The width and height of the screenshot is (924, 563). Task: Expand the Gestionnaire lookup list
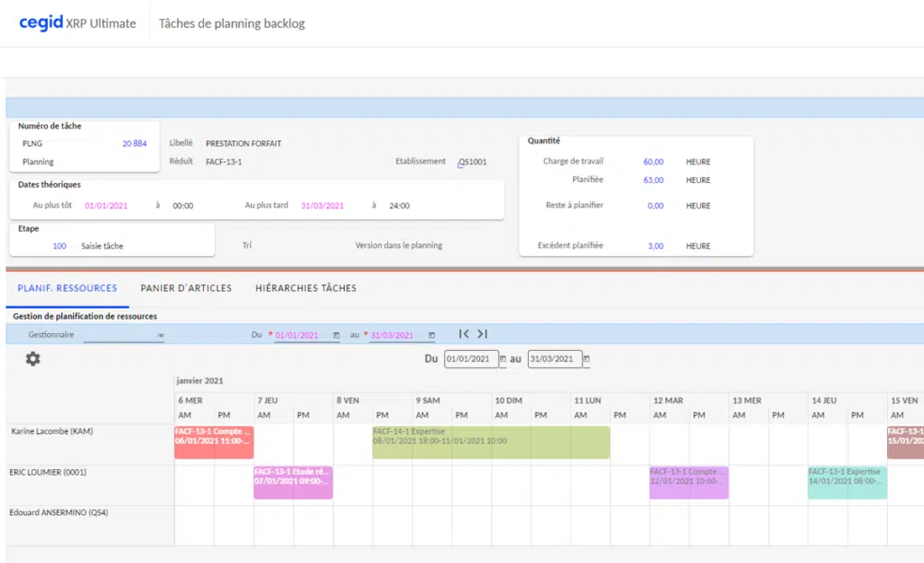click(x=161, y=336)
